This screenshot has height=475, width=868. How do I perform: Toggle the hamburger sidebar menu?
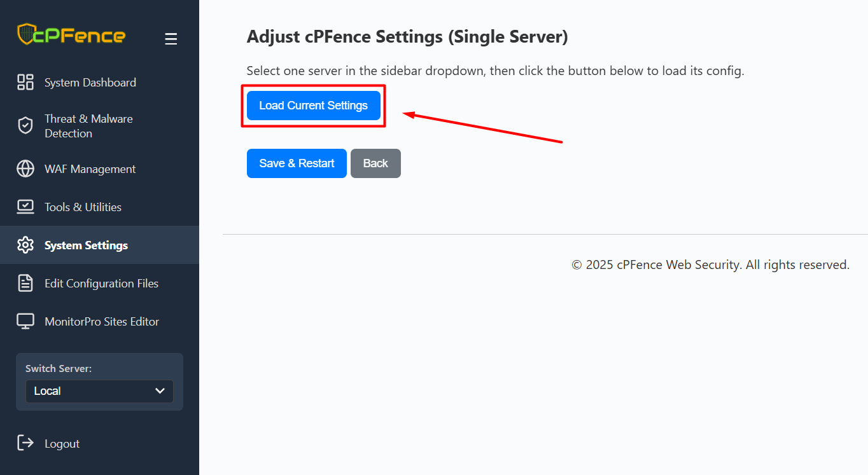click(x=171, y=39)
